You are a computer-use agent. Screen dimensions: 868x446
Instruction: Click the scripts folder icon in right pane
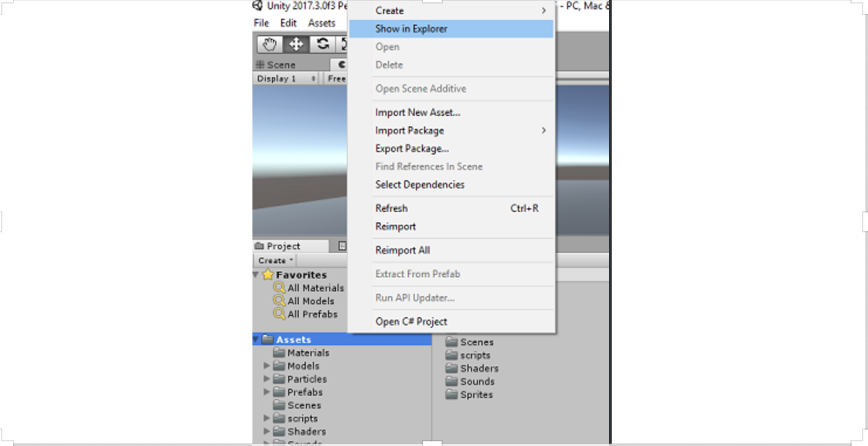pyautogui.click(x=451, y=355)
